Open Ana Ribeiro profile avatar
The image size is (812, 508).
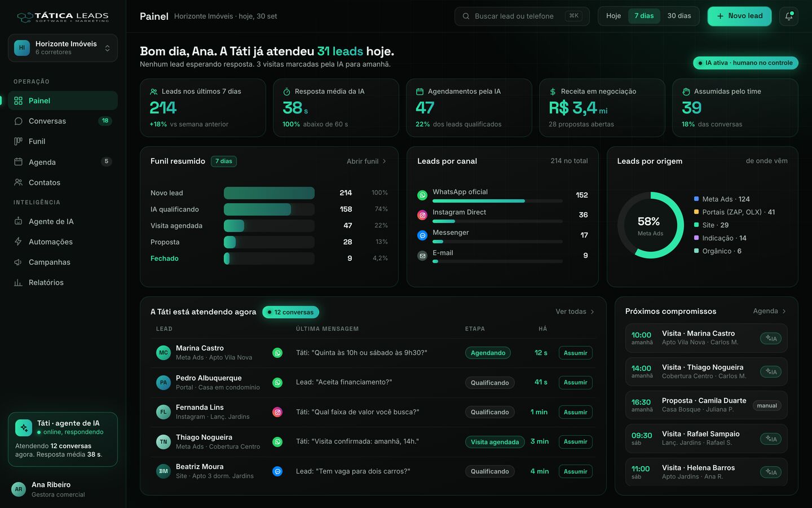point(19,489)
